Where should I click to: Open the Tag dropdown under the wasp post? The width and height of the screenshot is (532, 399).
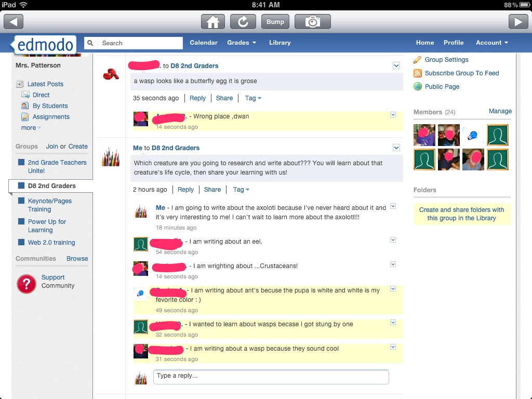point(253,98)
